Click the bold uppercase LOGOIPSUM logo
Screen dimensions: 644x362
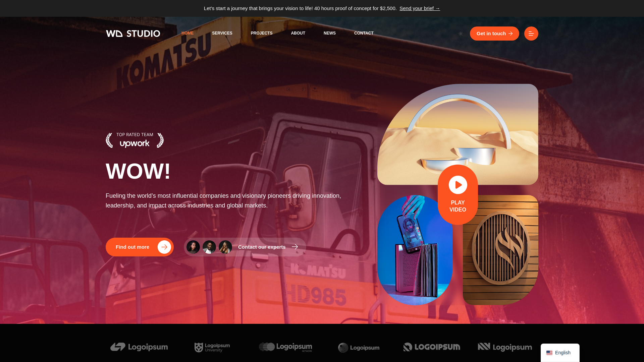point(432,347)
